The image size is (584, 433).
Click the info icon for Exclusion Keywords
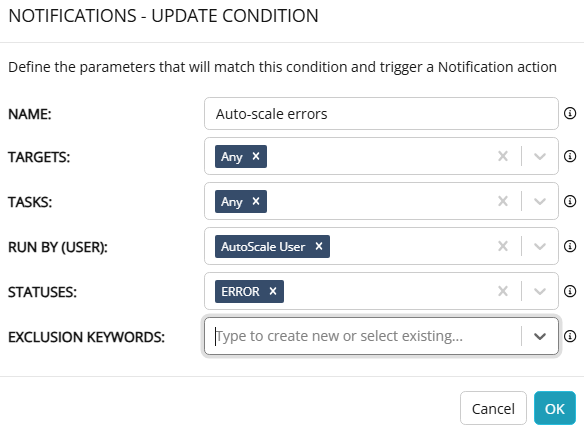(x=570, y=336)
